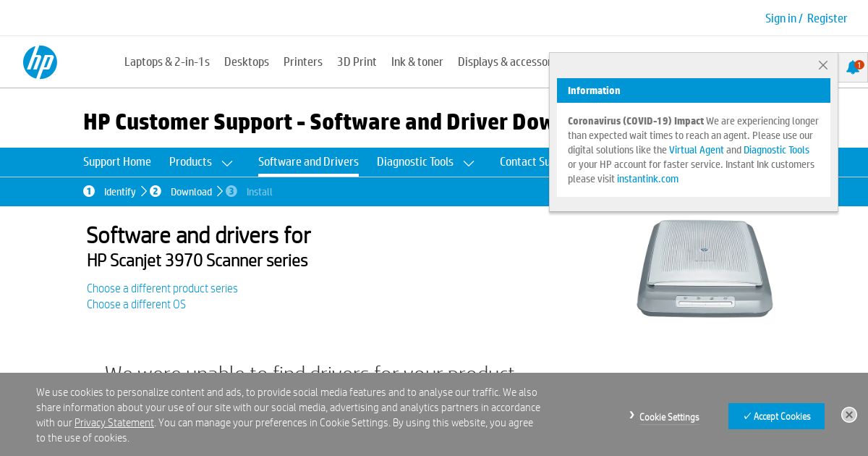Select Software and Drivers tab

coord(308,161)
